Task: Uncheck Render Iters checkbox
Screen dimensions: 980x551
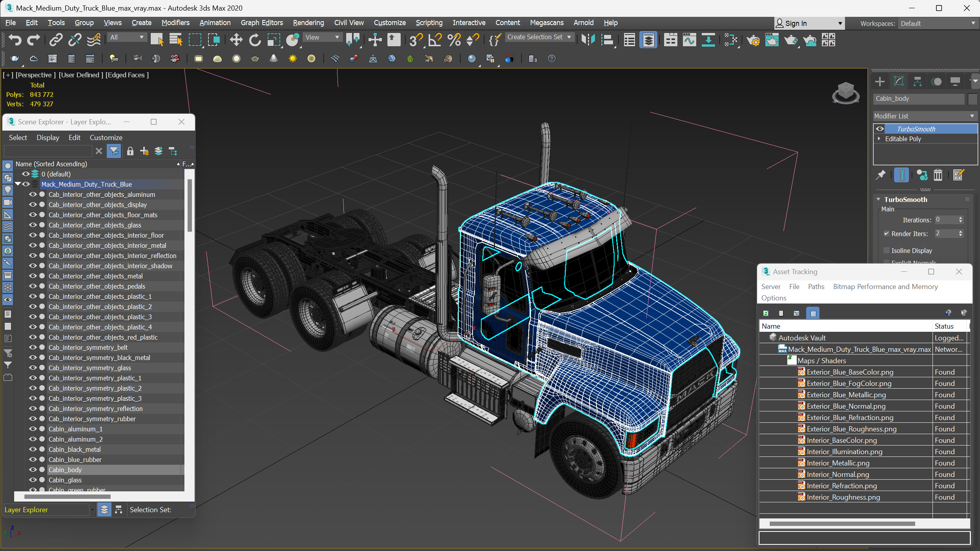Action: point(887,233)
